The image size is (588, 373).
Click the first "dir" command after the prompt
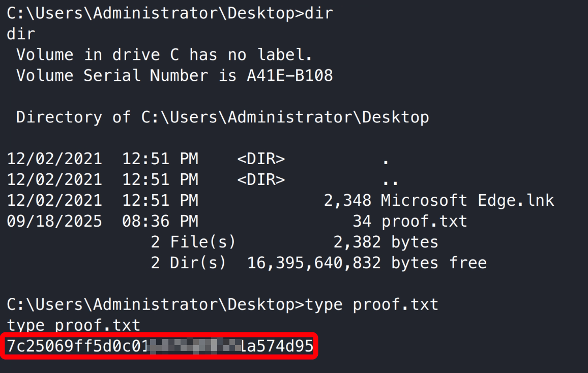click(x=318, y=14)
